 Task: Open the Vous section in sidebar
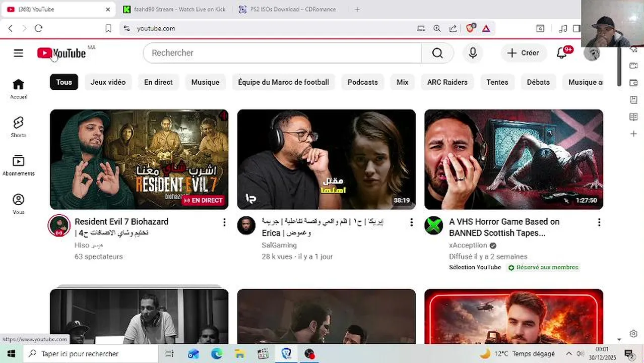[x=18, y=204]
